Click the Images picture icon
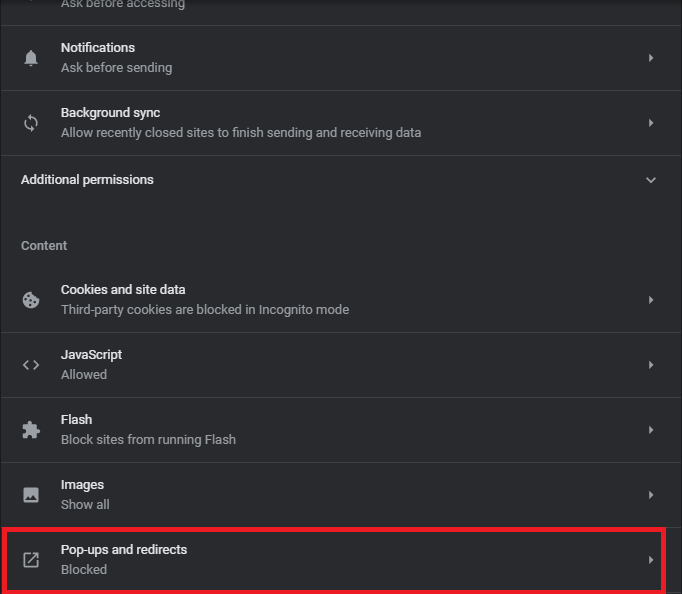 (x=31, y=495)
